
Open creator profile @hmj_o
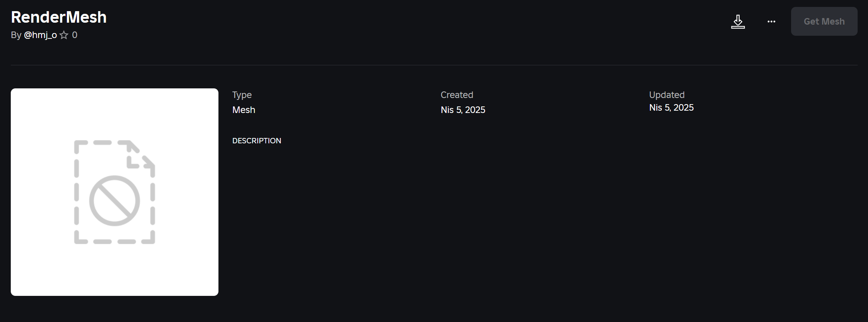pyautogui.click(x=40, y=35)
